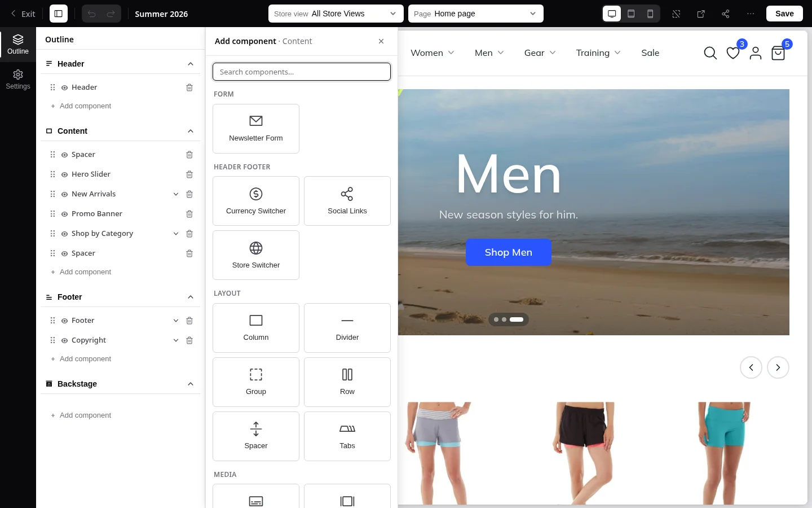Focus the Search components field
812x508 pixels.
(302, 72)
